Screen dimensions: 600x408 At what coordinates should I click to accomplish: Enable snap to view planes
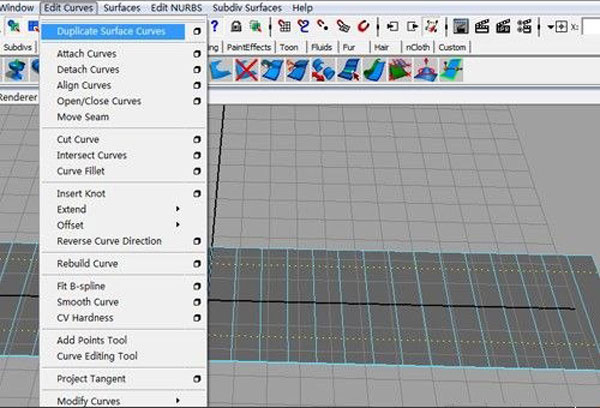click(x=343, y=26)
